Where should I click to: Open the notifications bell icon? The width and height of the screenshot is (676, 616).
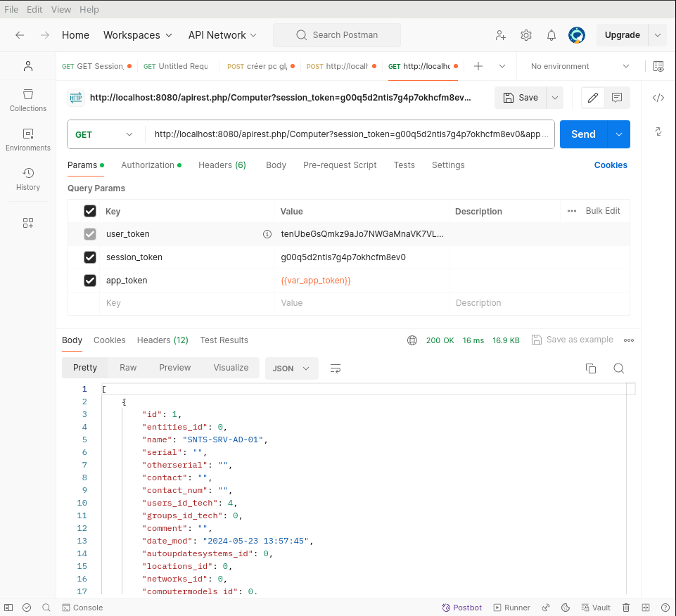[x=551, y=35]
